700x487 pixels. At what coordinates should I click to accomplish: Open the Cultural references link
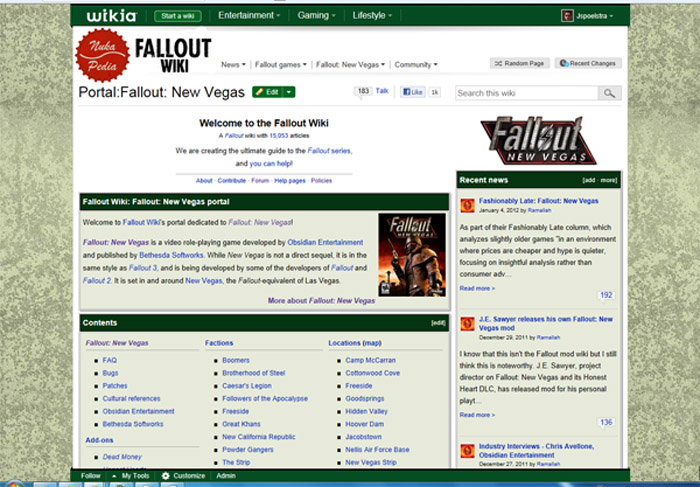pyautogui.click(x=131, y=399)
